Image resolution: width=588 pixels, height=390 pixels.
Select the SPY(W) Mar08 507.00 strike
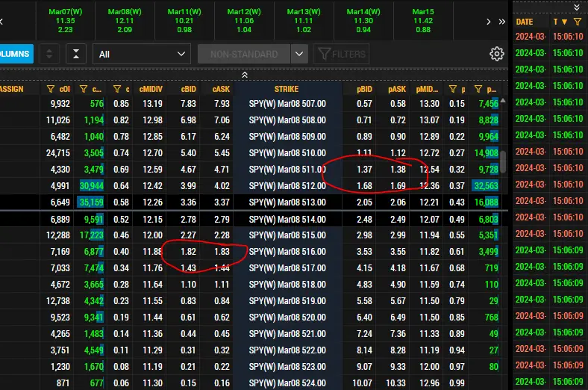pos(287,104)
